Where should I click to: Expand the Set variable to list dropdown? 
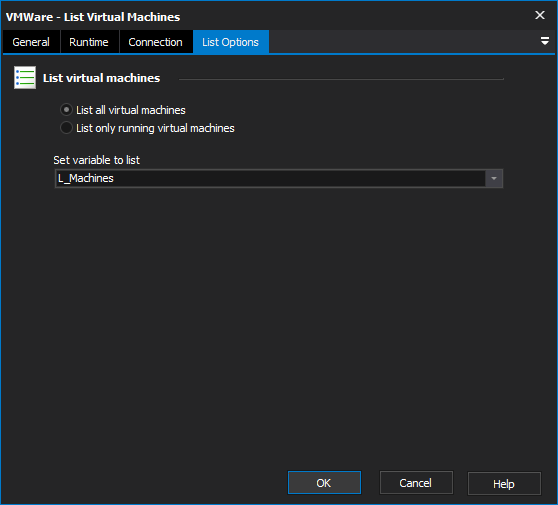(494, 178)
